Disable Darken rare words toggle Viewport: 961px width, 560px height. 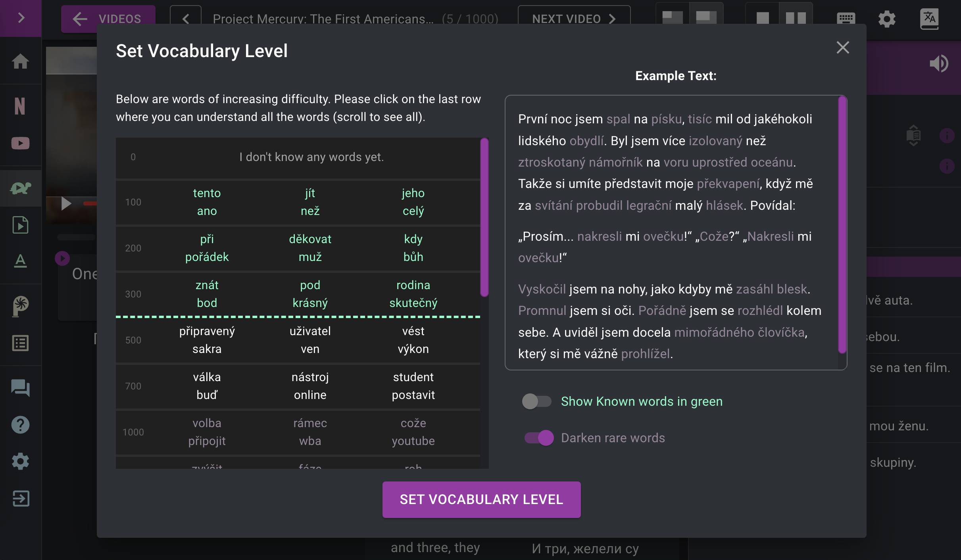(539, 438)
